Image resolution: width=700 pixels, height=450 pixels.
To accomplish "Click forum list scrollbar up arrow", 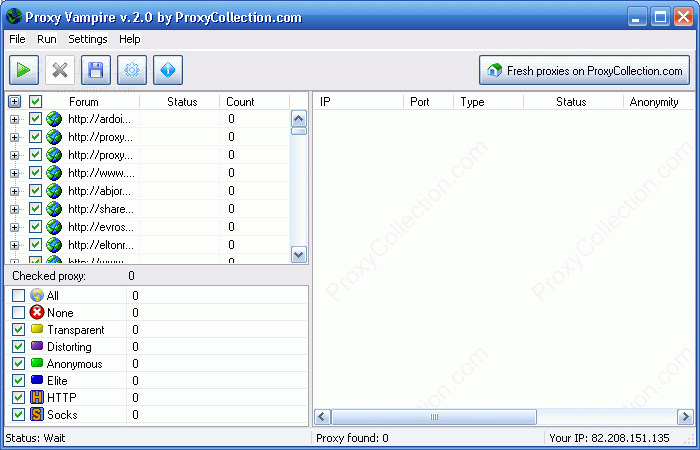I will click(x=299, y=119).
